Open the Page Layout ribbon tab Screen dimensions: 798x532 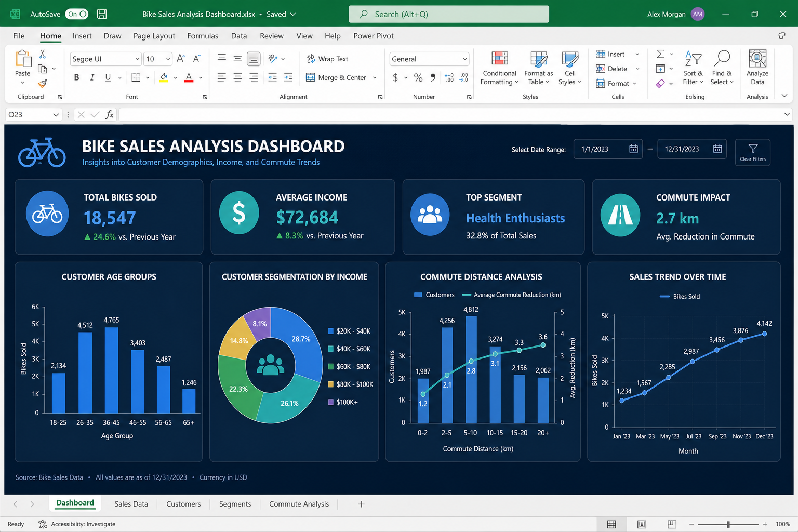[154, 36]
